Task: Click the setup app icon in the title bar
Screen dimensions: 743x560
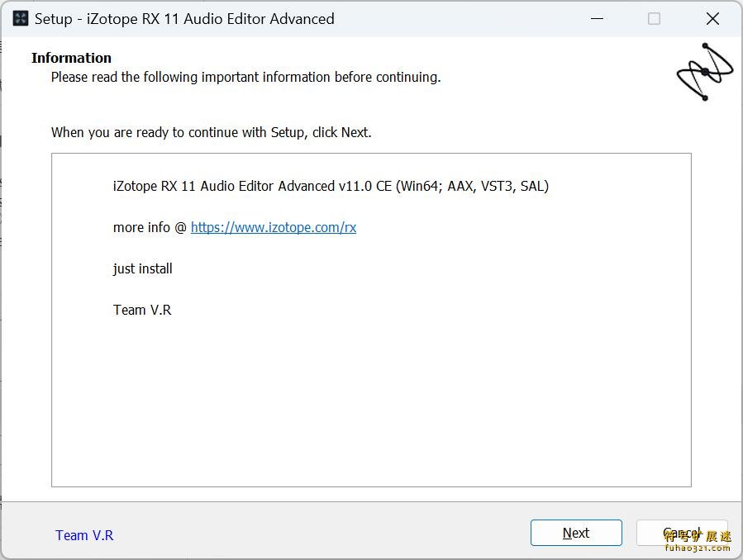Action: point(21,19)
